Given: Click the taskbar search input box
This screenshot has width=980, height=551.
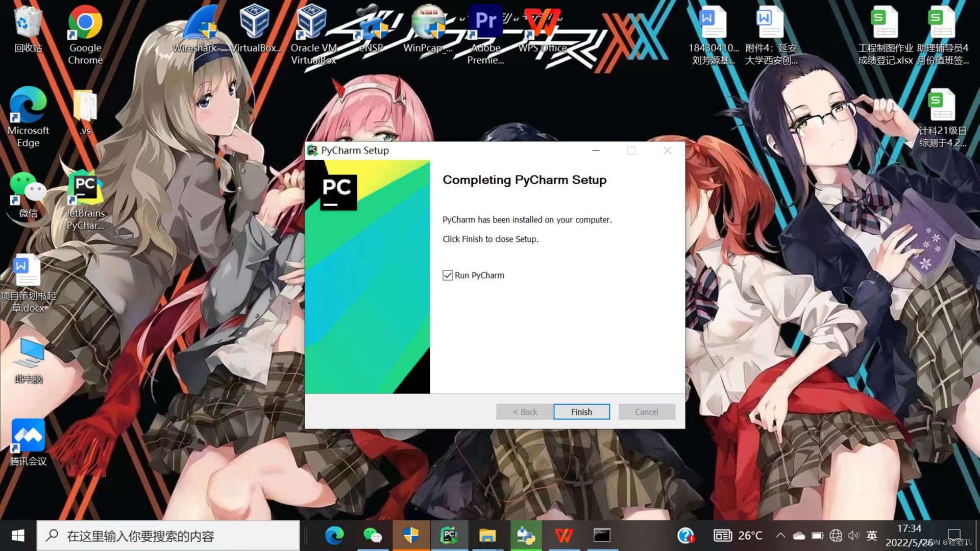Looking at the screenshot, I should [x=168, y=536].
